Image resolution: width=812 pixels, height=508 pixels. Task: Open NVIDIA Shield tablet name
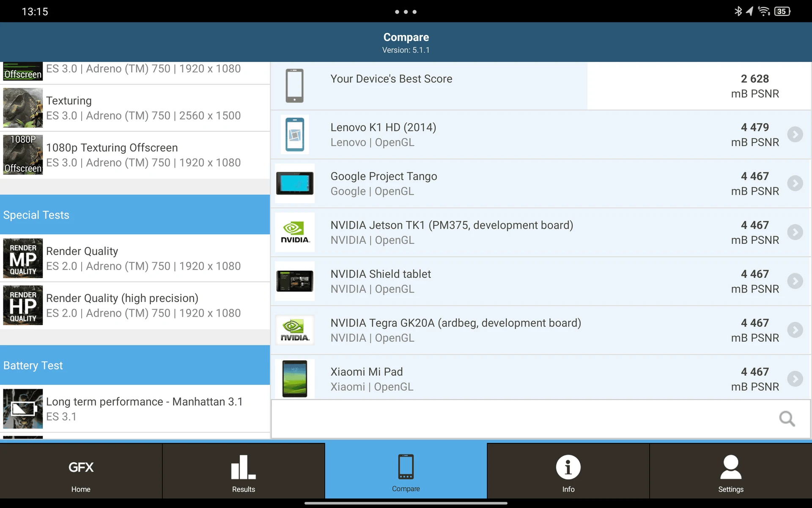point(381,274)
